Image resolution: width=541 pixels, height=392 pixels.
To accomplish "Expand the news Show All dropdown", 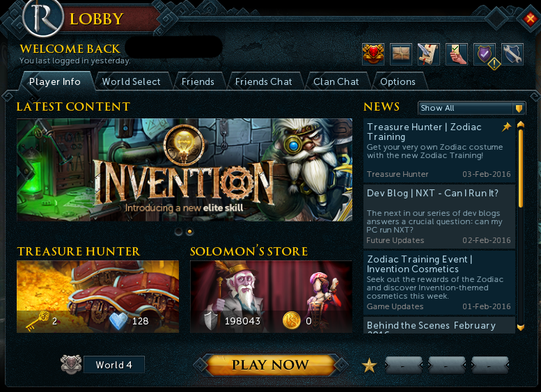I will [x=471, y=108].
